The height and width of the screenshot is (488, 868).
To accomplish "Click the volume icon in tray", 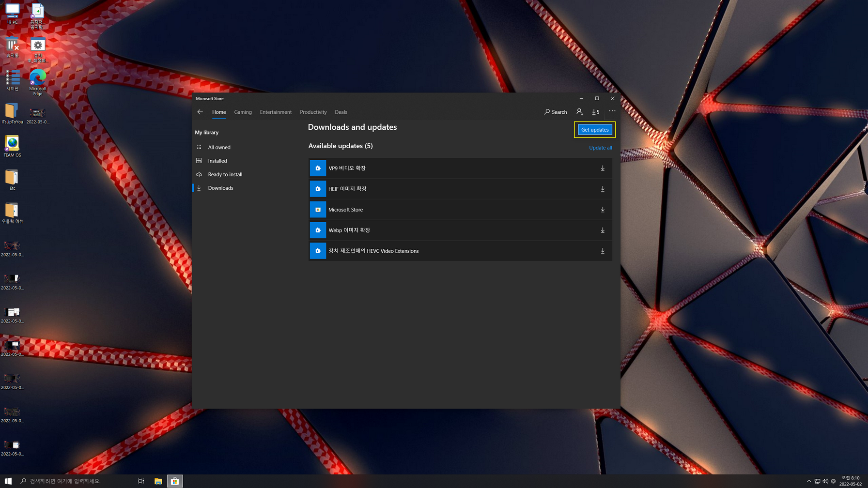I will (x=825, y=481).
